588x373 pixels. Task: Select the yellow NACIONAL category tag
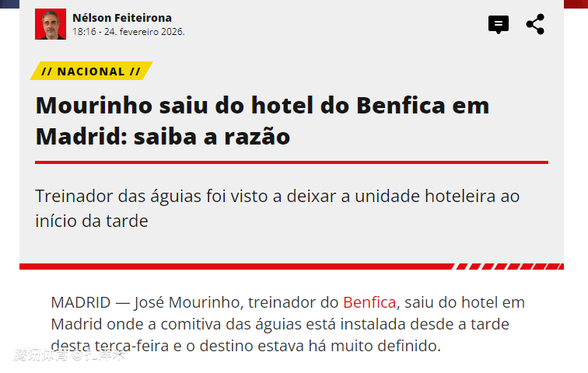point(91,71)
